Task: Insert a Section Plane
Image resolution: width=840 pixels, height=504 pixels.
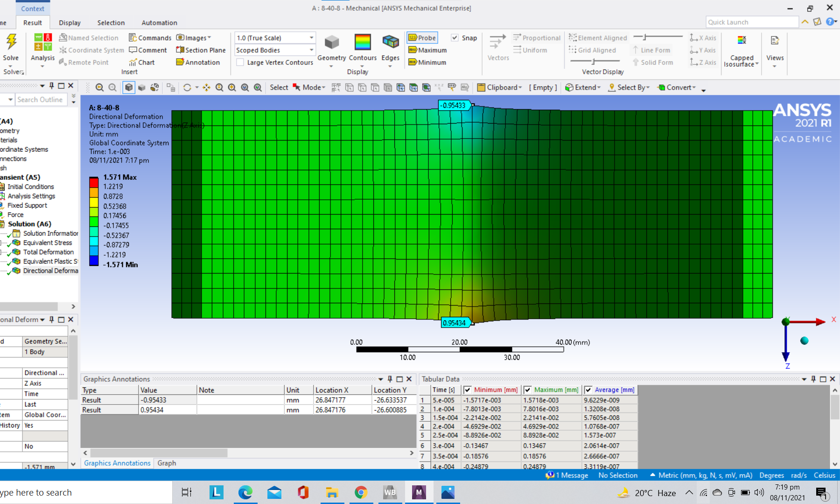Action: (201, 50)
